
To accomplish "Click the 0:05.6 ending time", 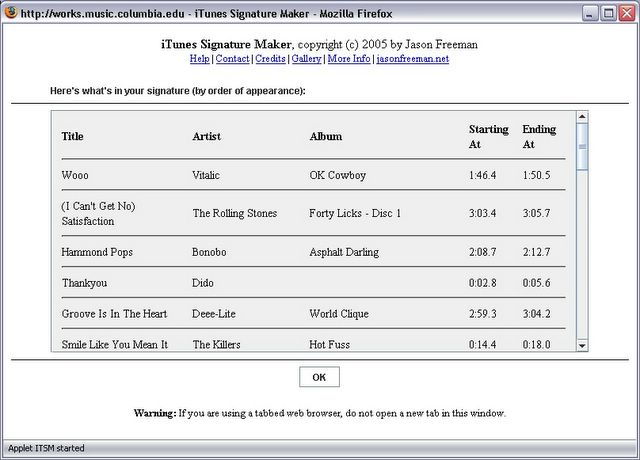I will [536, 283].
